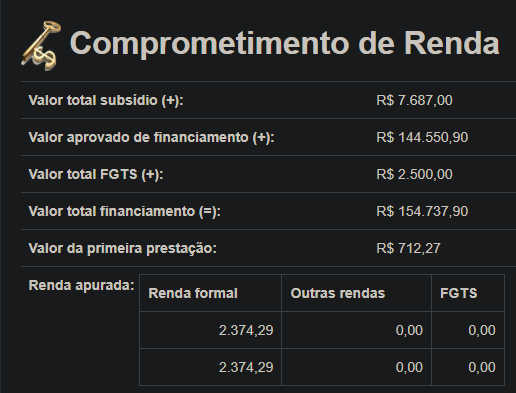Click the R$ 144.550,90 approved value
Image resolution: width=516 pixels, height=393 pixels.
tap(422, 137)
